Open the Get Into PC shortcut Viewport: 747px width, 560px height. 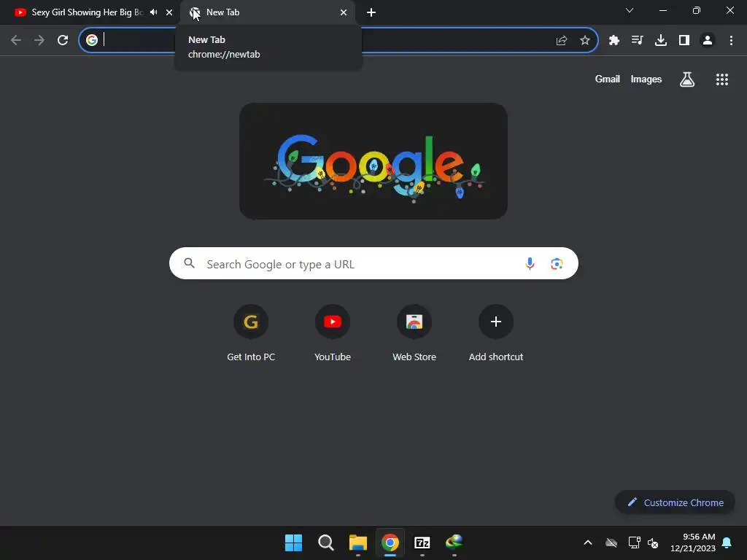[x=251, y=333]
